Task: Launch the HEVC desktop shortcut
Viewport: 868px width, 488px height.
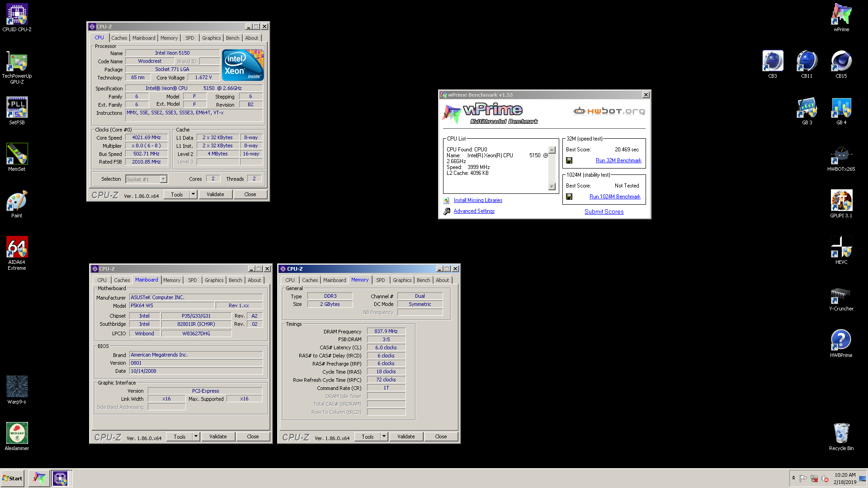Action: [841, 250]
